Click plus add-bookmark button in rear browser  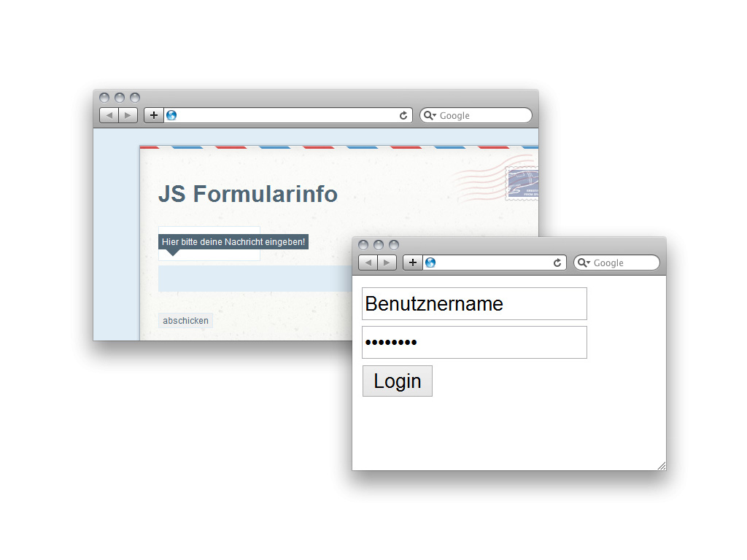coord(154,115)
